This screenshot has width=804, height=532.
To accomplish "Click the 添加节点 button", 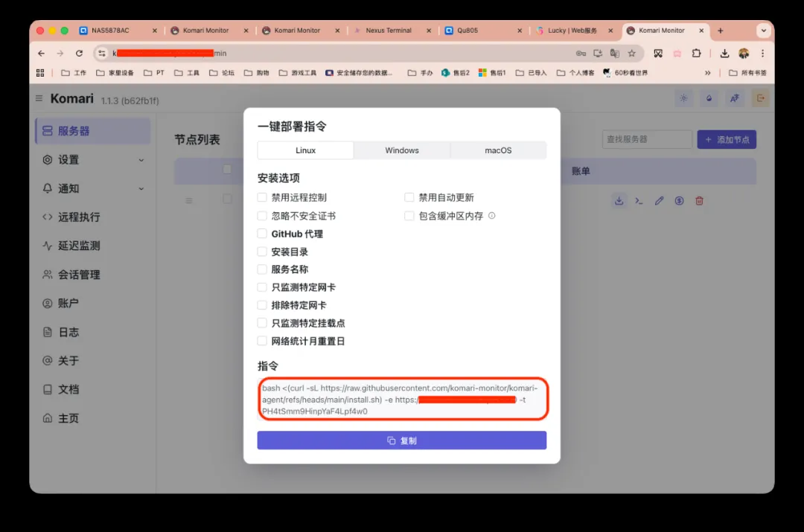I will coord(727,139).
